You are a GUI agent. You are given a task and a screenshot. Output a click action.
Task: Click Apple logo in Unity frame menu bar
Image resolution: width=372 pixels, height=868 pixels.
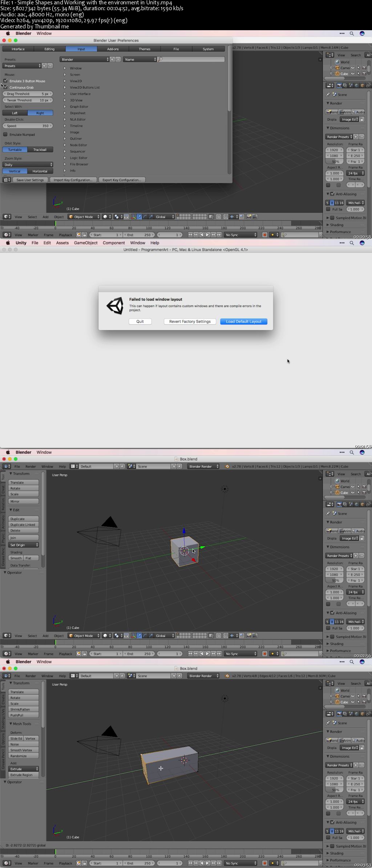click(8, 243)
